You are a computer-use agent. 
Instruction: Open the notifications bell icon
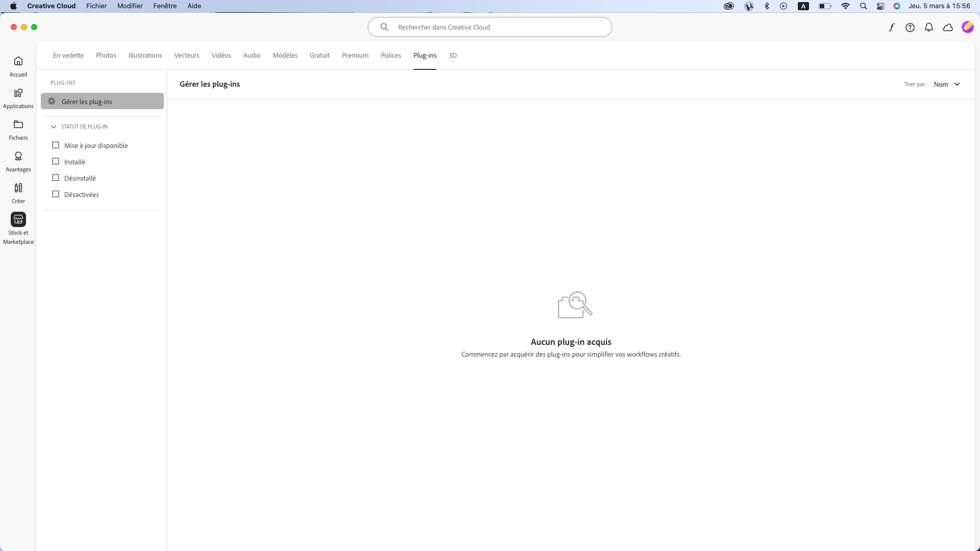click(929, 28)
